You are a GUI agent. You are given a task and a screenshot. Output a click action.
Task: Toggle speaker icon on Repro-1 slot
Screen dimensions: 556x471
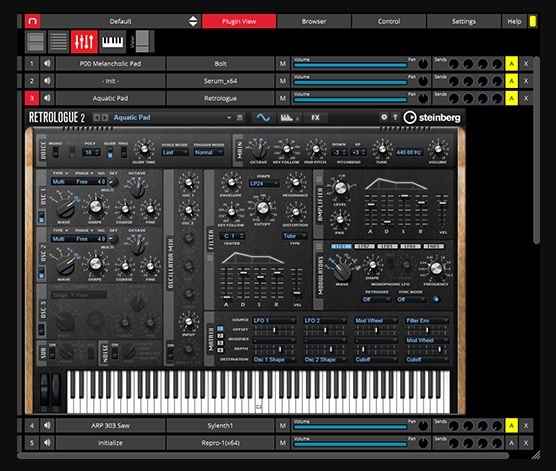[x=47, y=443]
